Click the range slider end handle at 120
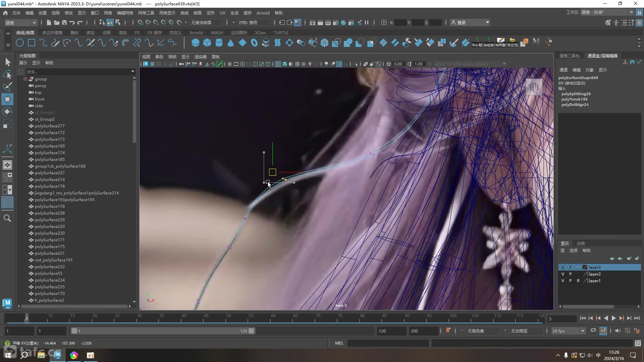 click(x=251, y=331)
